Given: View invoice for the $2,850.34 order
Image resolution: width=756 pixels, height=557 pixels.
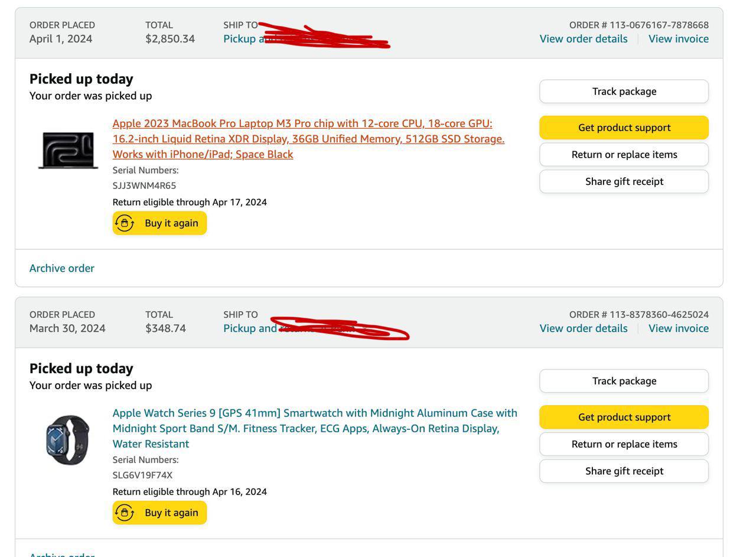Looking at the screenshot, I should tap(678, 39).
